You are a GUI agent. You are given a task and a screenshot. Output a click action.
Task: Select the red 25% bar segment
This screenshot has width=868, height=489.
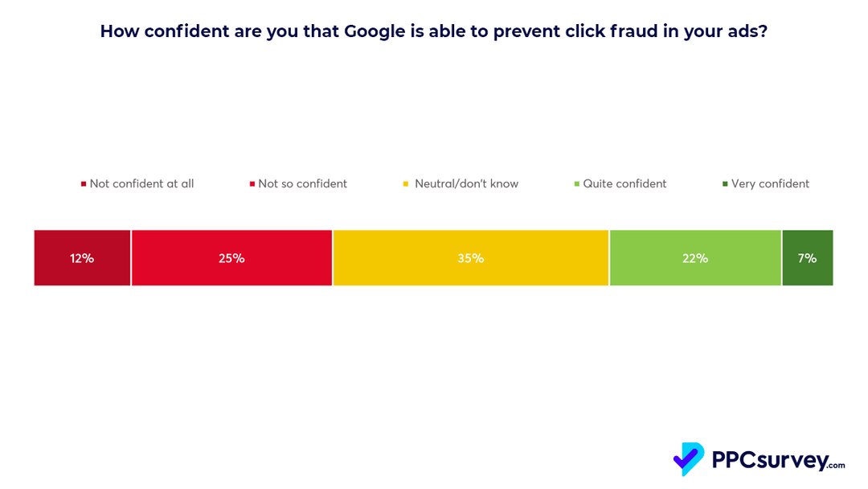pyautogui.click(x=232, y=258)
